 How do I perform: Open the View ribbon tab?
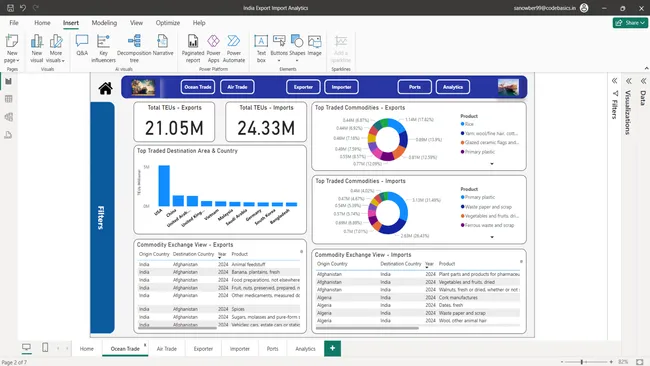pos(136,23)
